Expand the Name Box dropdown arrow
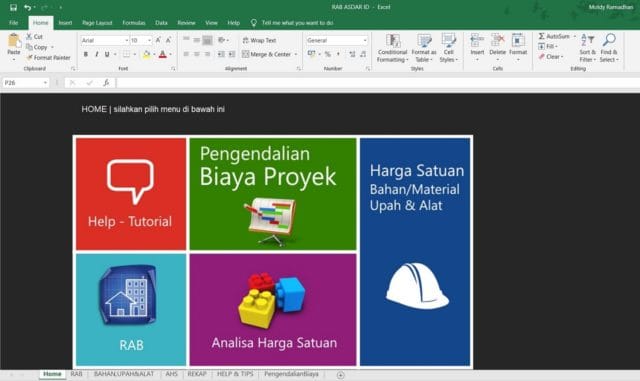This screenshot has width=640, height=381. (45, 83)
